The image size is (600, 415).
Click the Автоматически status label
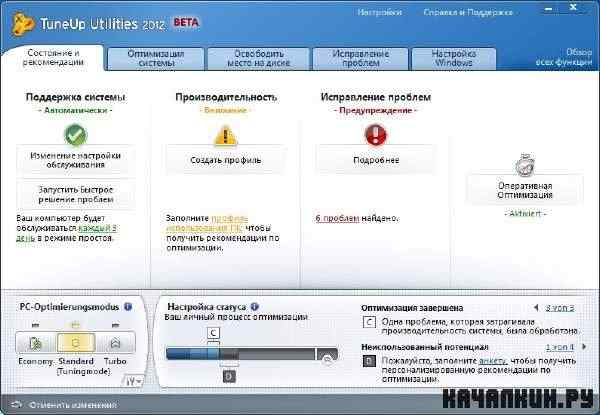pyautogui.click(x=75, y=110)
